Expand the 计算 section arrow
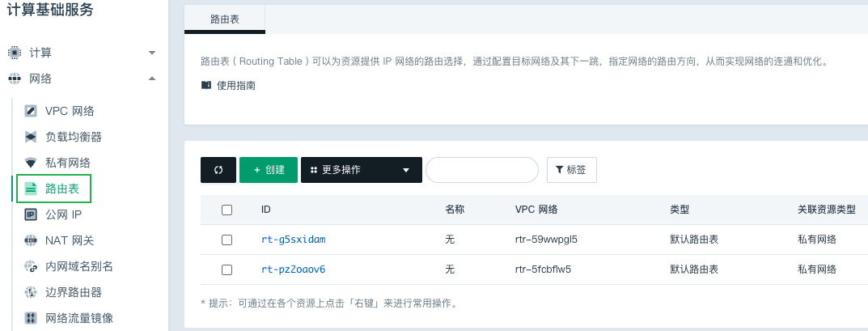This screenshot has width=868, height=331. [x=152, y=53]
